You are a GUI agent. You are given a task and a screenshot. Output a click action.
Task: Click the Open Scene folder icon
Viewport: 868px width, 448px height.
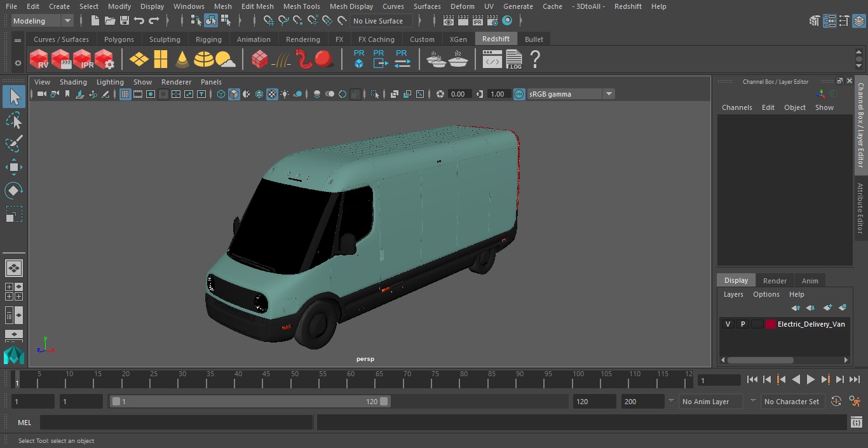109,21
